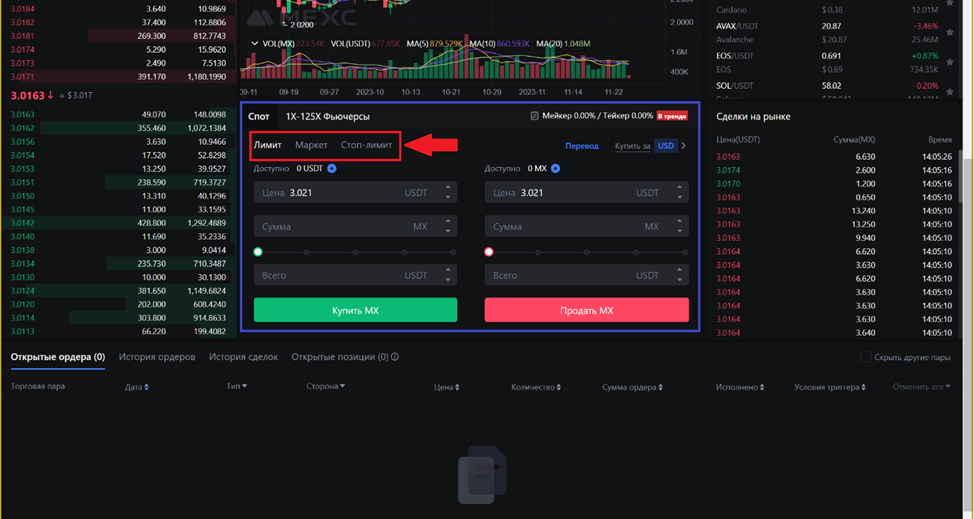Click the info icon next to Открытые позиции
Screen dimensions: 974x519
(395, 357)
